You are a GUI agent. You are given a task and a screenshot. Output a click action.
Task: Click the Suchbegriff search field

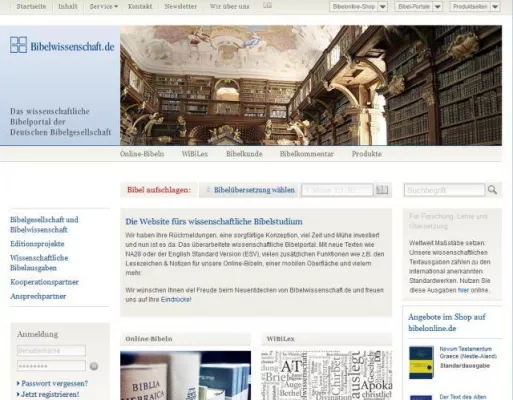444,190
